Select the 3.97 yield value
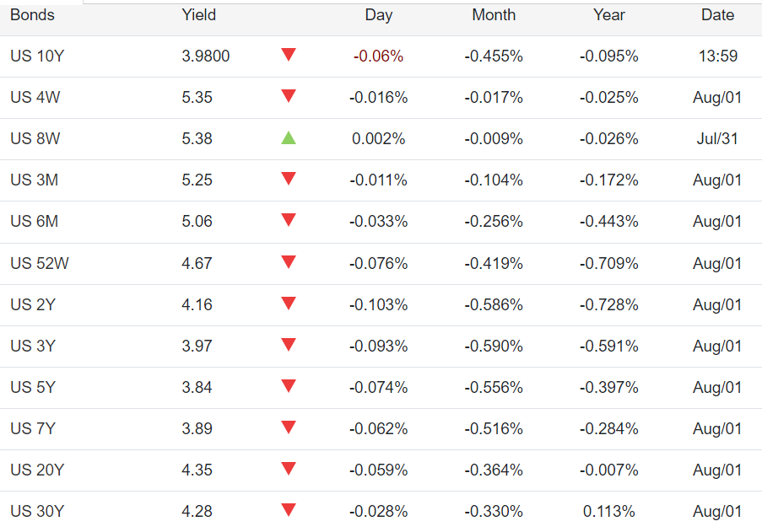762x532 pixels. coord(197,346)
